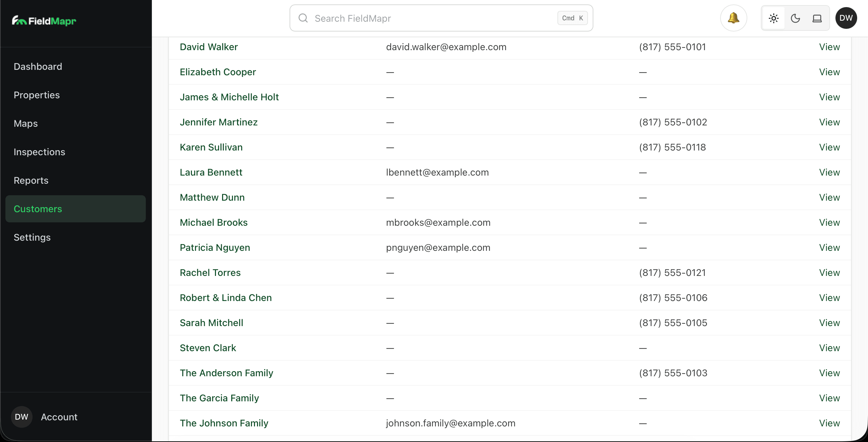Click View for Matthew Dunn
Screen dimensions: 868x442
[x=829, y=197]
